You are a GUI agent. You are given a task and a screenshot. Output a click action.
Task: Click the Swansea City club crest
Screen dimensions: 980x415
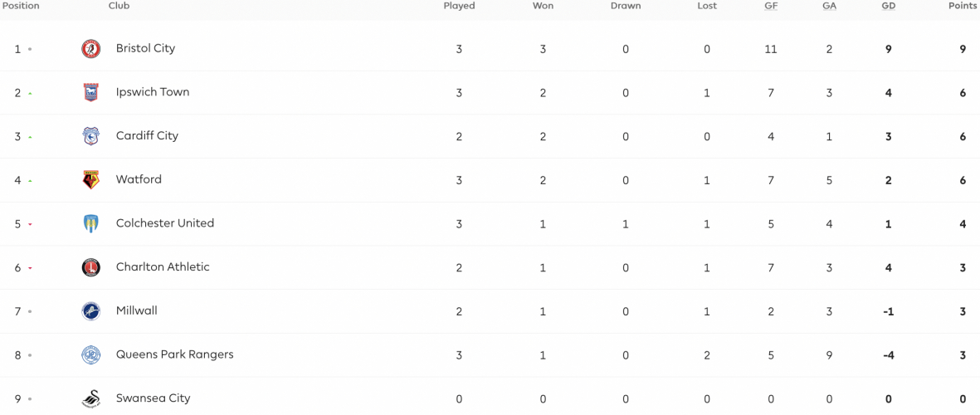click(90, 398)
